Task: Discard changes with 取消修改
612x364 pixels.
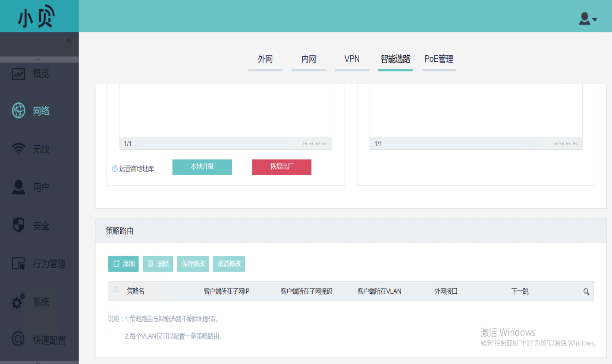Action: pyautogui.click(x=229, y=264)
